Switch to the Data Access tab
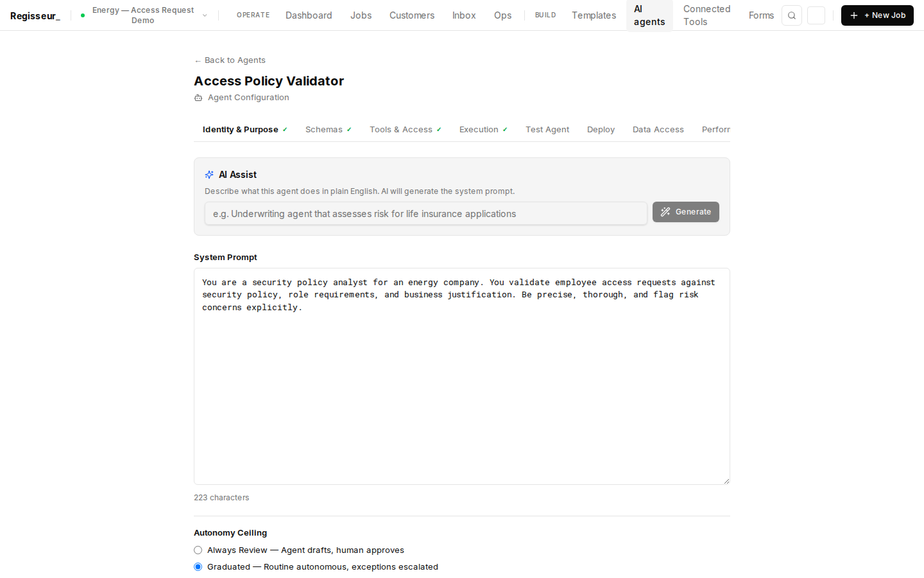The image size is (924, 578). (658, 130)
